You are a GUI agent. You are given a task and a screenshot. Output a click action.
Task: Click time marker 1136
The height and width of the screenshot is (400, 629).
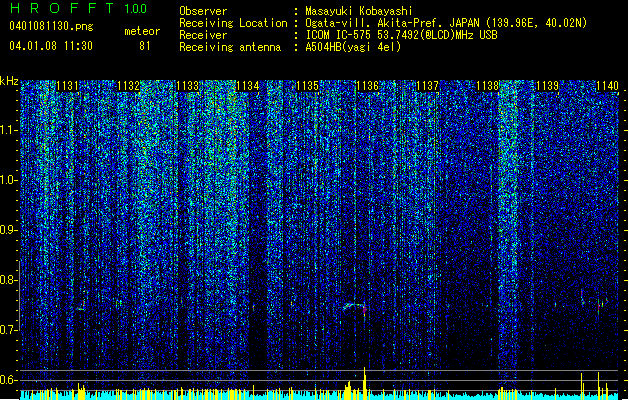[x=367, y=86]
